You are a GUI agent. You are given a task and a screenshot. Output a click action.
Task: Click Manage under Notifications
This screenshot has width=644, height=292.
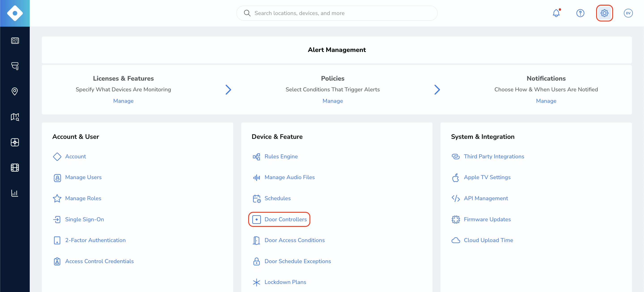546,101
